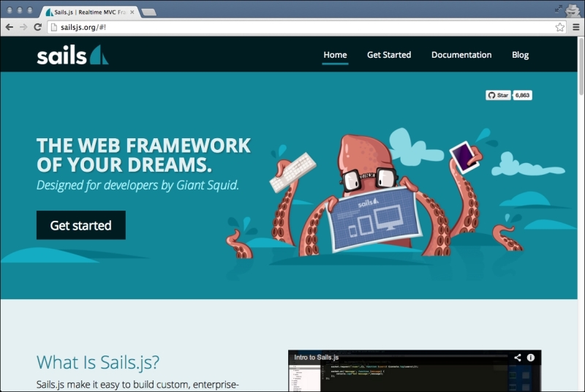Click the squid blueprint illustration
Viewport: 585px width, 392px height.
(375, 219)
